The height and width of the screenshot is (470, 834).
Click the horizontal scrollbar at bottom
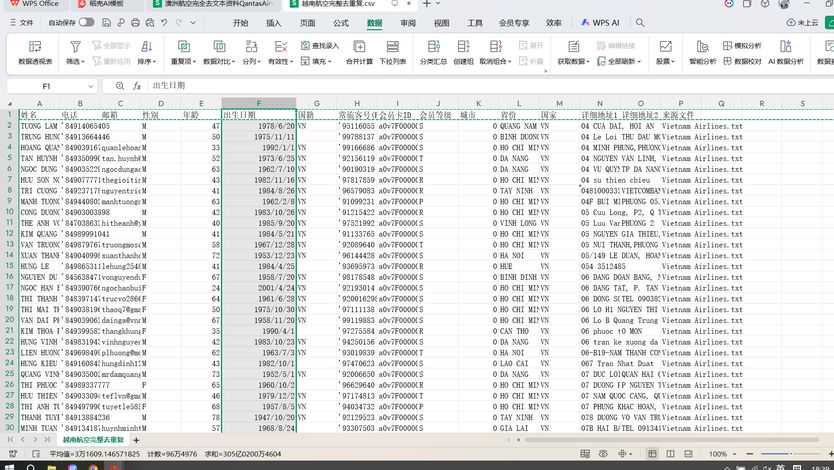(671, 440)
